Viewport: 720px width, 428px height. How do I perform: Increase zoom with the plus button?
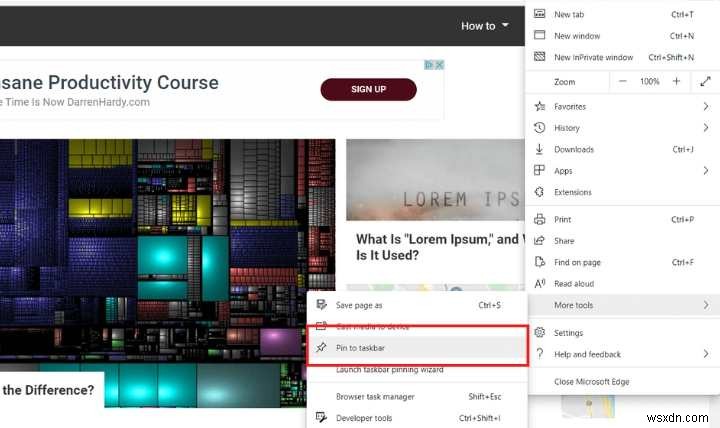[676, 81]
